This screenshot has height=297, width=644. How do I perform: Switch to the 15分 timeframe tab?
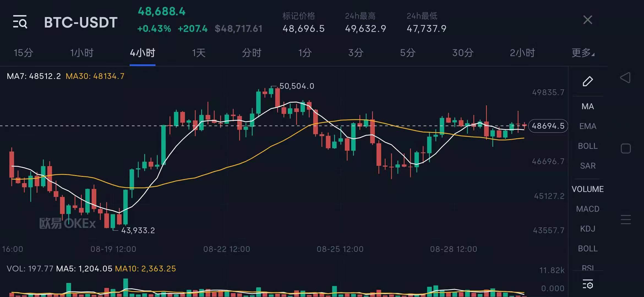point(22,53)
